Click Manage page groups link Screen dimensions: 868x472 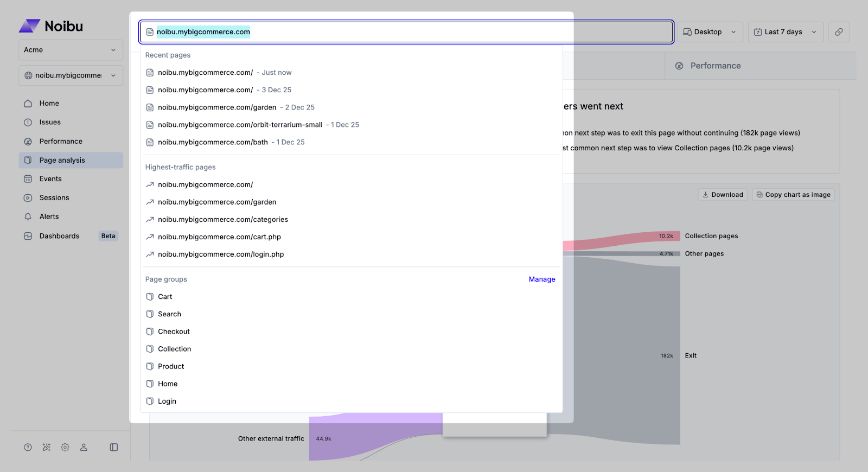click(542, 279)
